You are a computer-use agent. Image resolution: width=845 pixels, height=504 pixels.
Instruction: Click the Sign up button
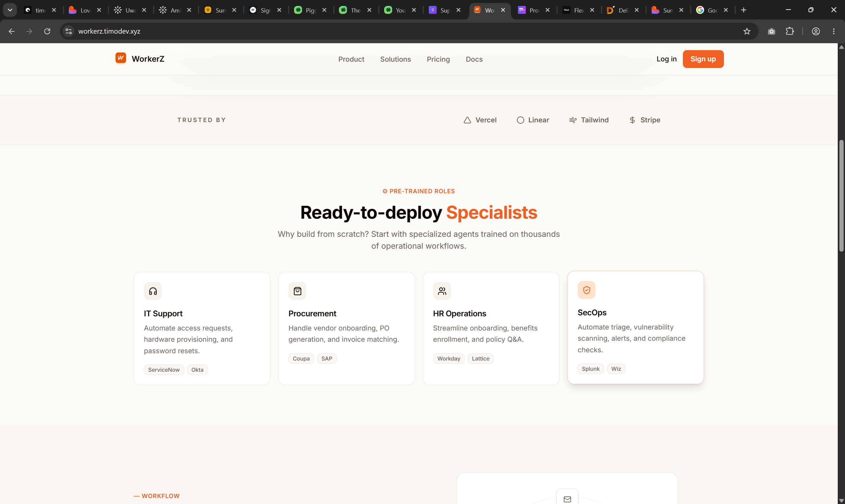pos(703,59)
